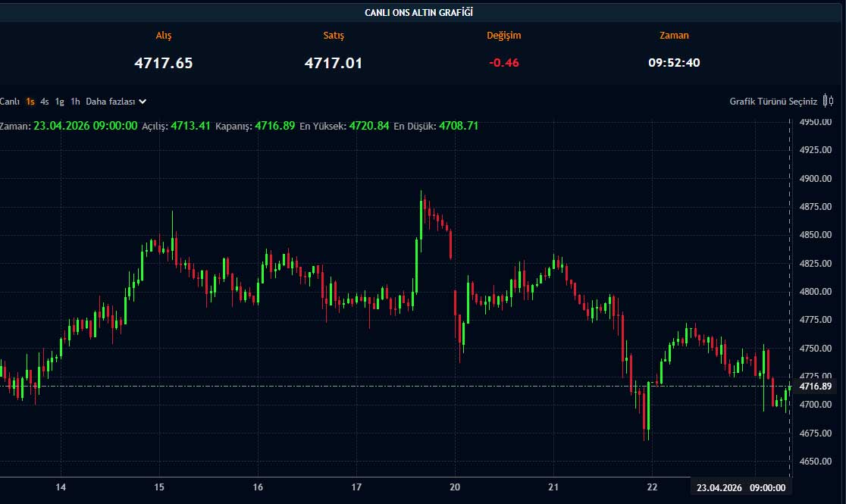Click the candlestick chart type icon

point(828,101)
